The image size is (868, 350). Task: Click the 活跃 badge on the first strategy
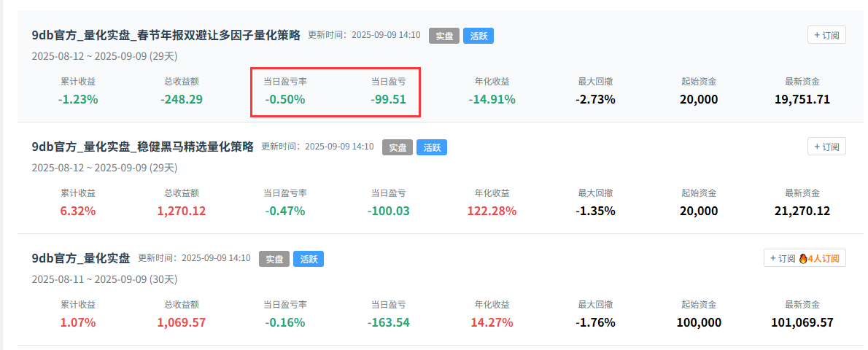point(478,36)
